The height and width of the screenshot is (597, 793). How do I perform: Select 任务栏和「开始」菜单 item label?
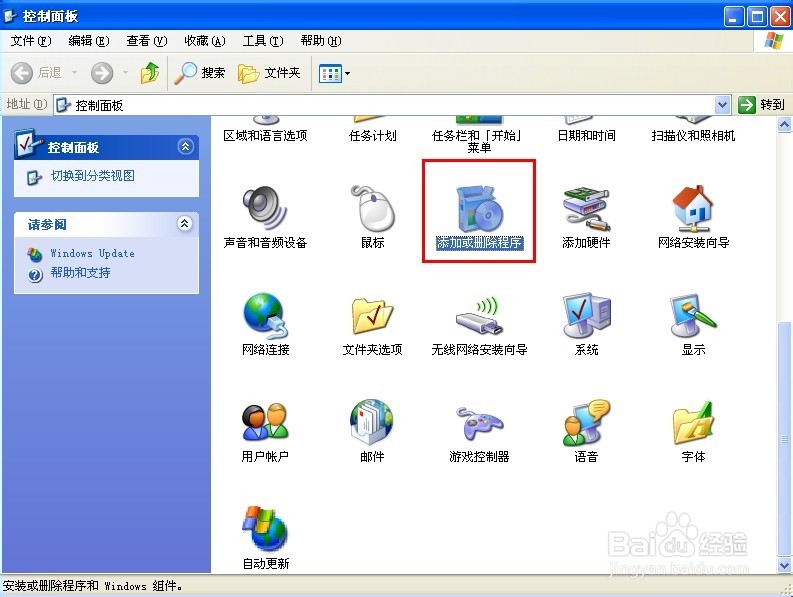pyautogui.click(x=479, y=141)
